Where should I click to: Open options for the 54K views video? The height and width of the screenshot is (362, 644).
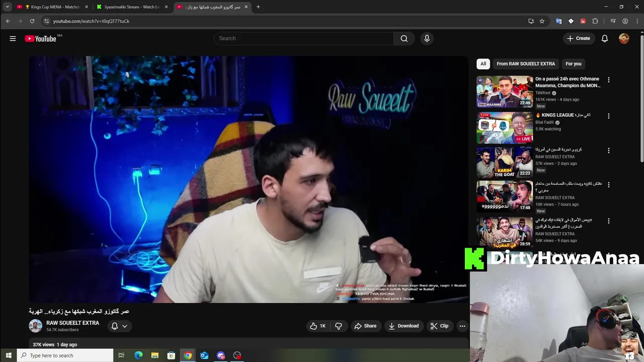click(x=608, y=221)
